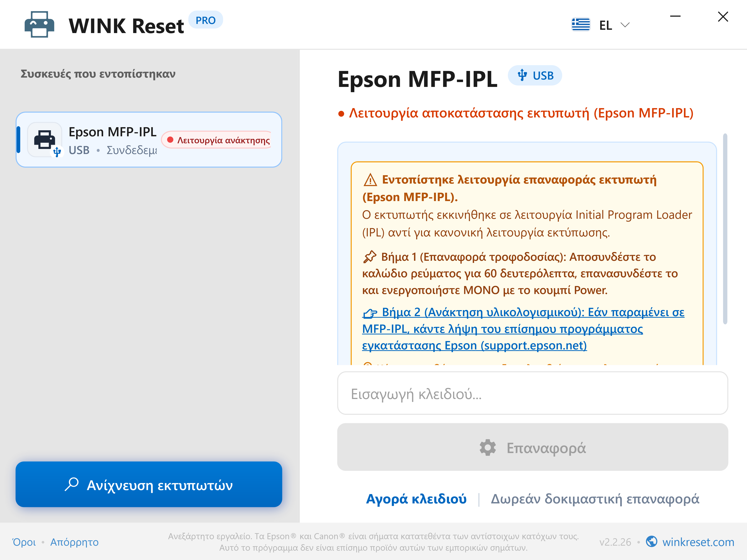Viewport: 747px width, 560px height.
Task: Click the WINK Reset printer logo icon
Action: tap(39, 25)
